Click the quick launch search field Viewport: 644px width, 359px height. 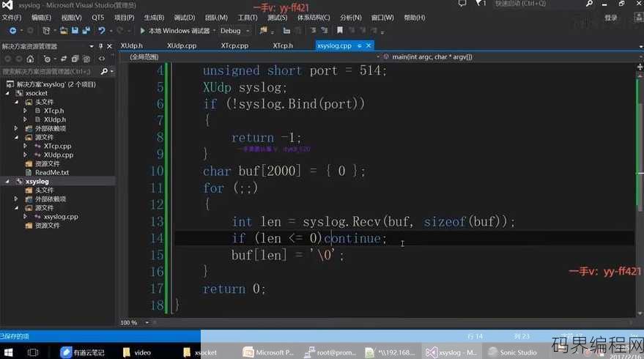coord(538,4)
